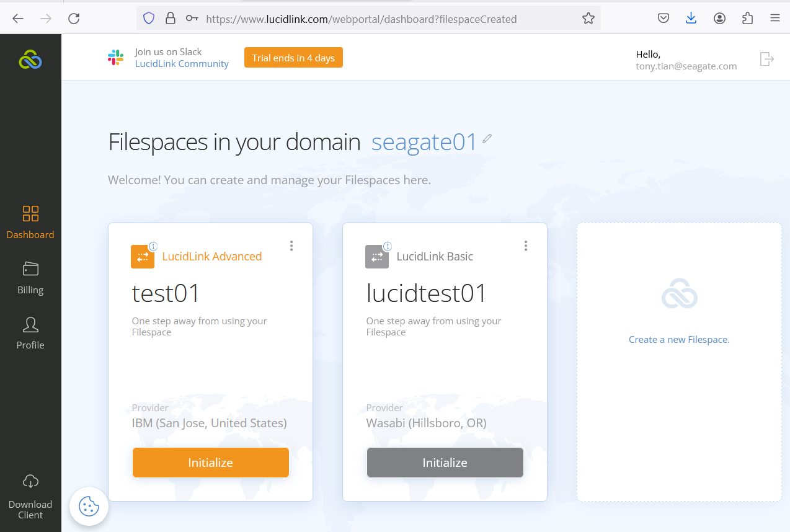
Task: Click the logout icon next to email
Action: pos(767,59)
